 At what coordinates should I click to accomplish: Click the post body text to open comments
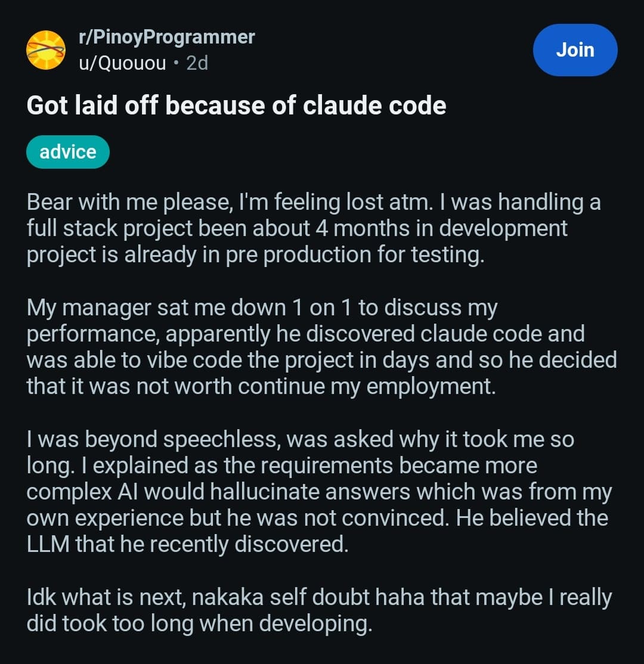click(x=298, y=358)
